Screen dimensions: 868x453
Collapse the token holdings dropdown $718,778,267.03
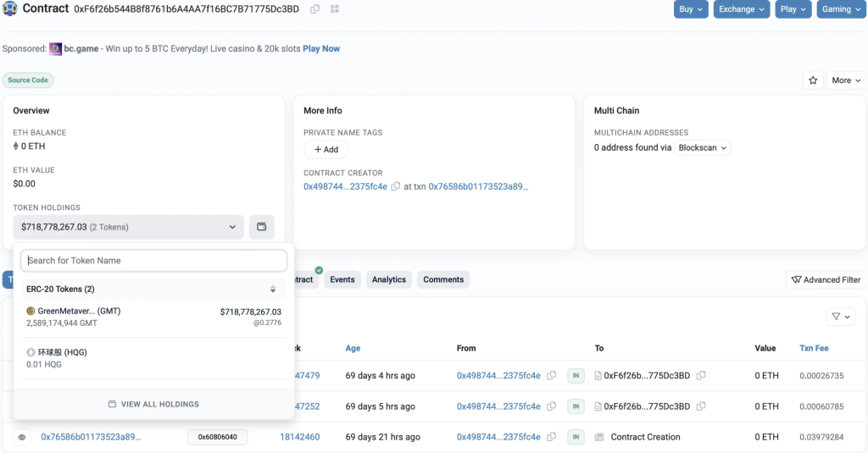(129, 227)
